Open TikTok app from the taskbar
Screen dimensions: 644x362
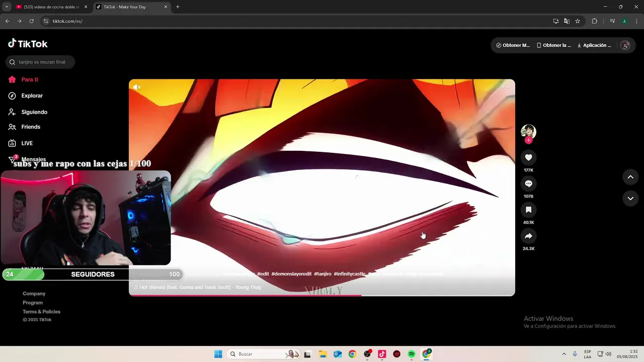(382, 354)
